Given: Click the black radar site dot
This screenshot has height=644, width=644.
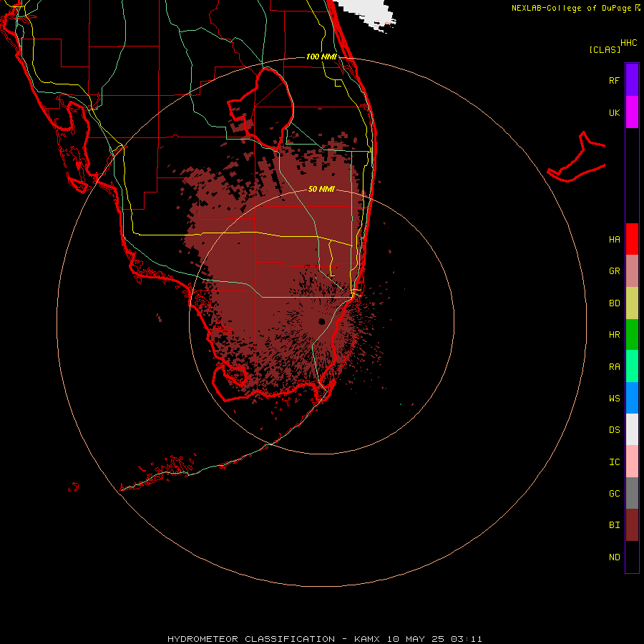Looking at the screenshot, I should pos(321,321).
